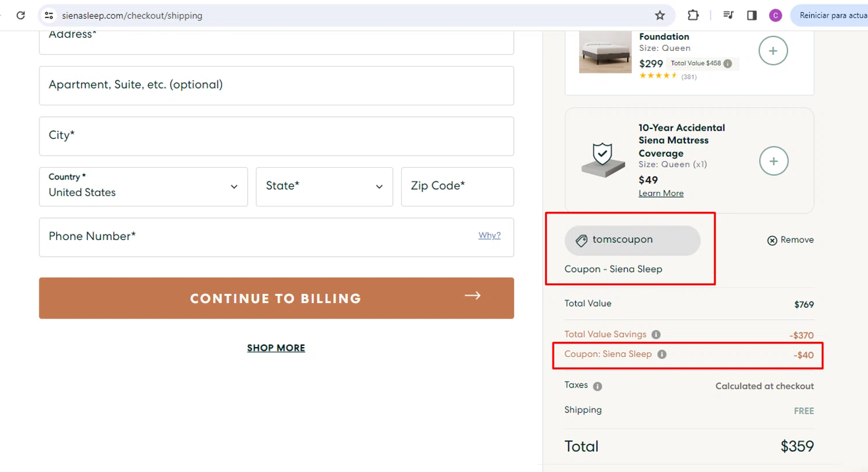Screen dimensions: 868x472
Task: Click the Foundation $299 price
Action: click(651, 64)
